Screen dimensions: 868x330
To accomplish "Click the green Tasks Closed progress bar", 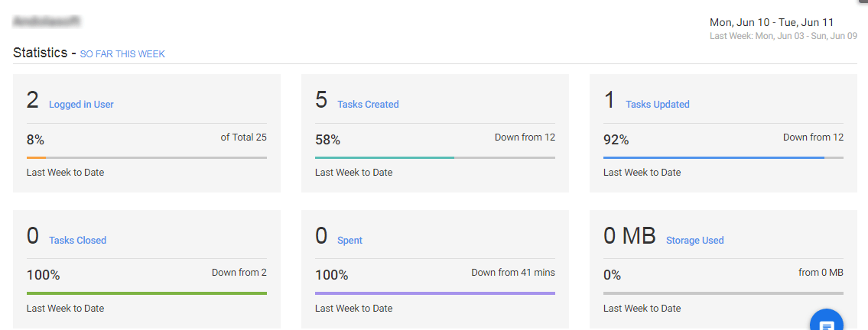I will [x=147, y=293].
